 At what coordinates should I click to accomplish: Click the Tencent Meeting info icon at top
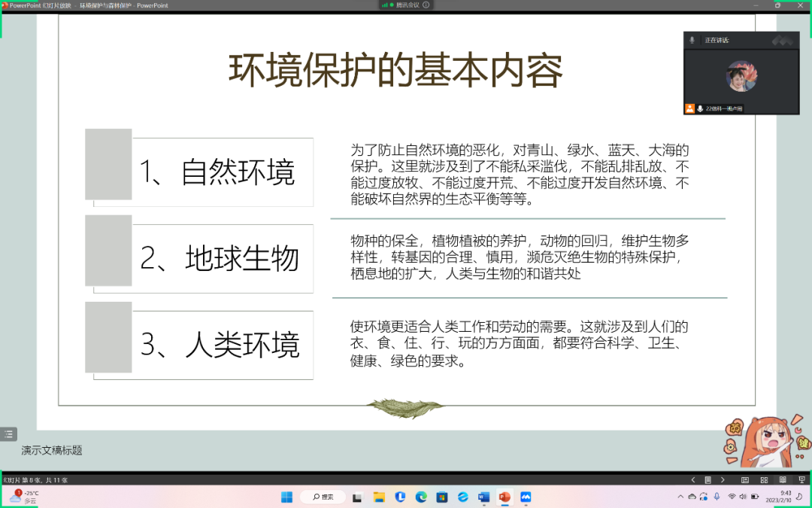click(x=426, y=5)
